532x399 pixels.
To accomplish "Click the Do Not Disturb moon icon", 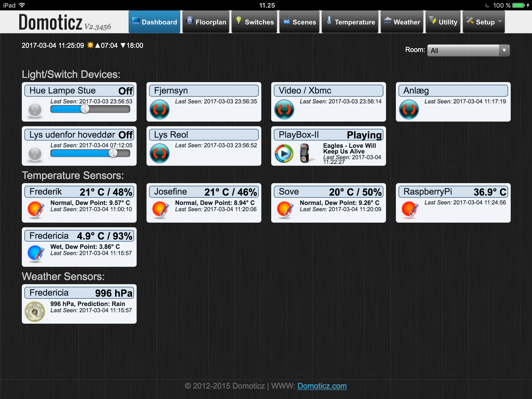I will tap(487, 5).
